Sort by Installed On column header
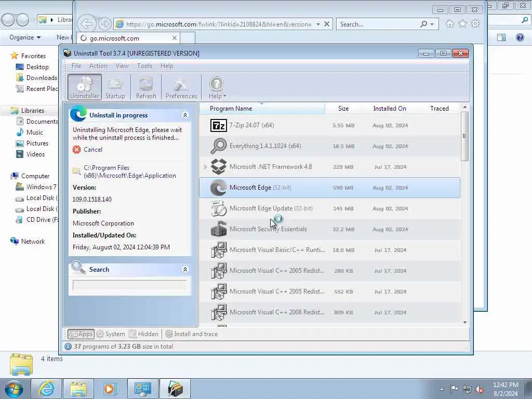The width and height of the screenshot is (532, 399). click(x=390, y=109)
